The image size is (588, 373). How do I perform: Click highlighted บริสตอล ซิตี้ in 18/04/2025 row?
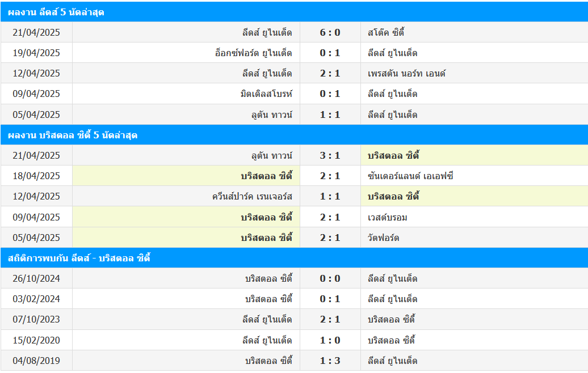click(266, 176)
